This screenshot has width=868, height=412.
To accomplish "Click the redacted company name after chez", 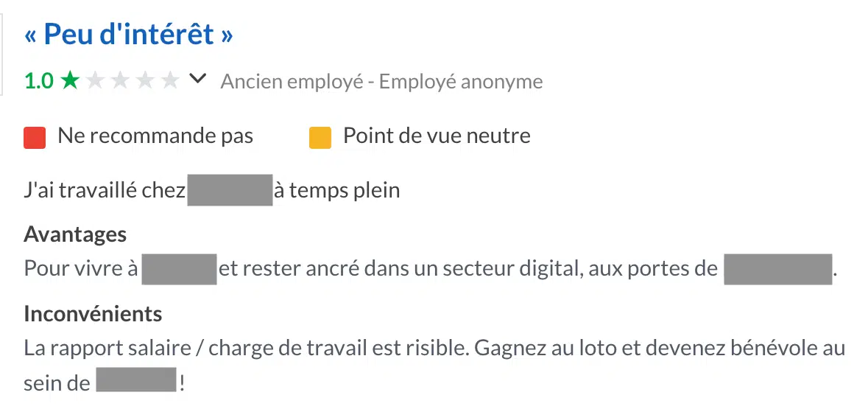I will tap(230, 190).
